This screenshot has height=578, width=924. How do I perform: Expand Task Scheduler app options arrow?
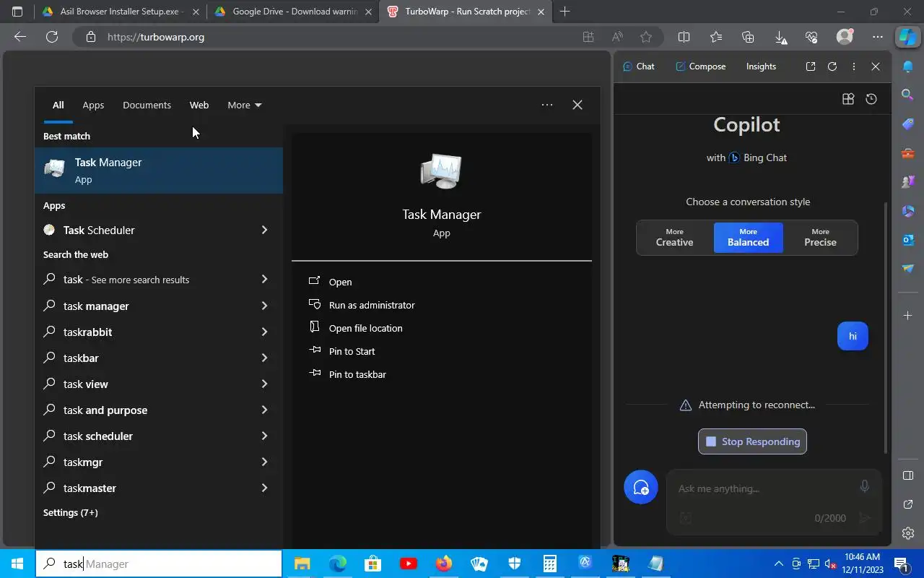264,230
